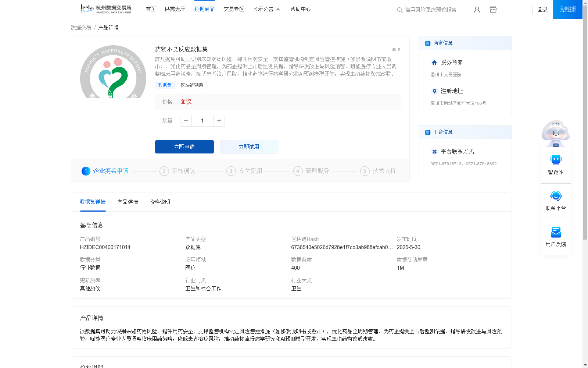Click platform phone numbers 0571-87918713、0571-87918692
The width and height of the screenshot is (588, 368).
click(x=463, y=164)
